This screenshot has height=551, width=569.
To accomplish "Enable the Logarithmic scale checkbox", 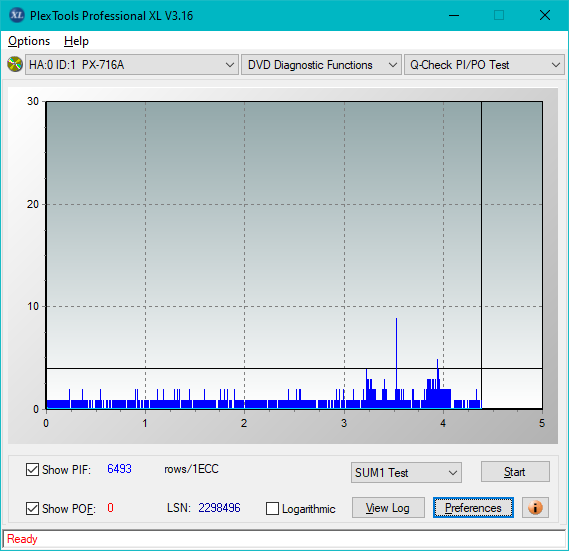I will tap(272, 509).
